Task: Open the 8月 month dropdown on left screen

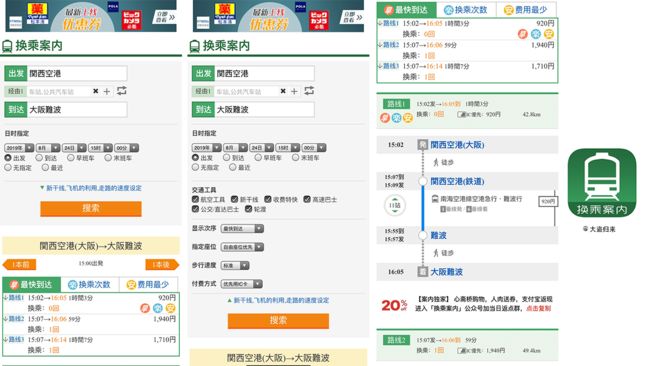Action: click(48, 148)
